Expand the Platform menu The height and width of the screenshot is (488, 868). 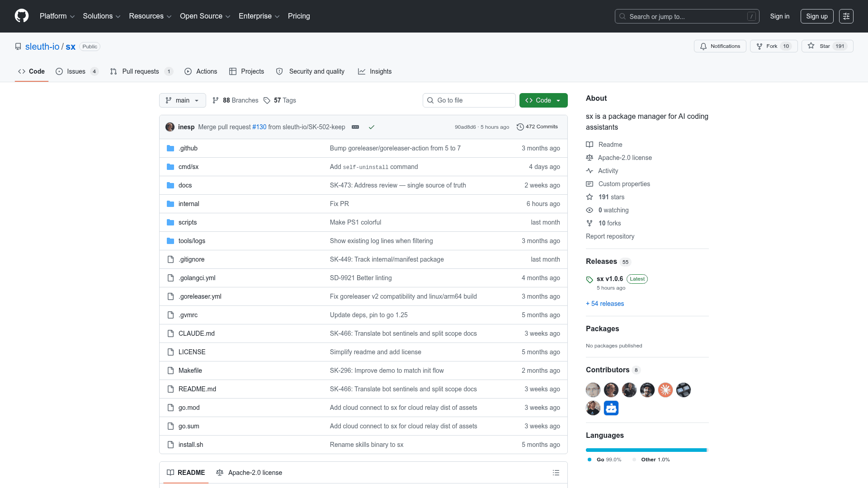[x=57, y=16]
